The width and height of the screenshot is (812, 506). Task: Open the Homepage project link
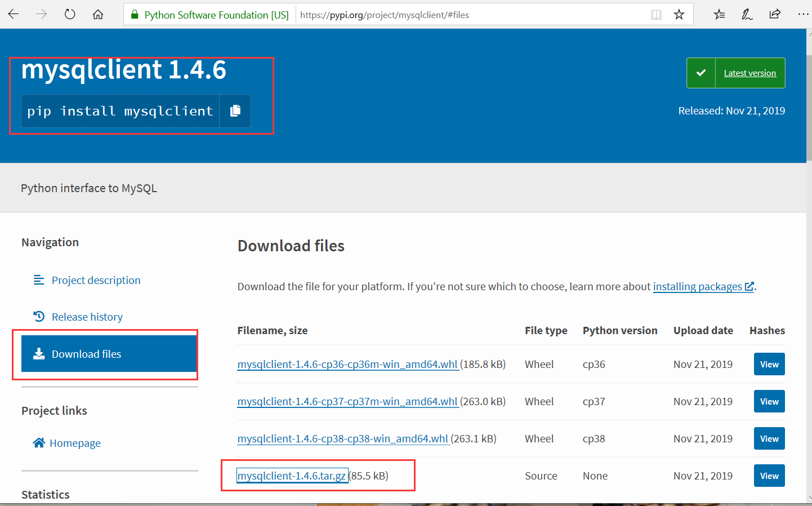[75, 443]
